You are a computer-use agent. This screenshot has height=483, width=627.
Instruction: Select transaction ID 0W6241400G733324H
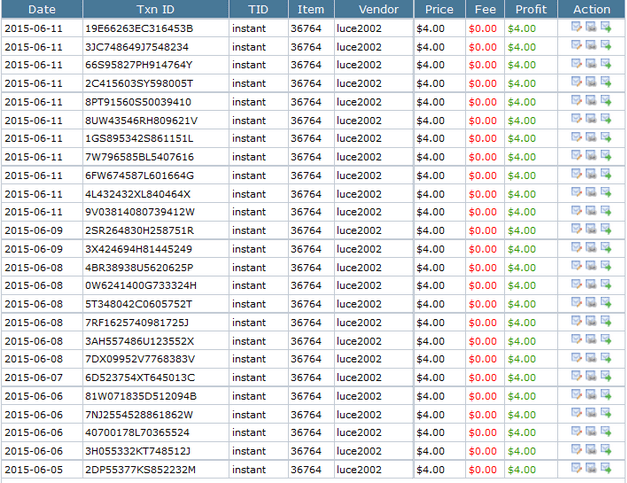[x=141, y=285]
